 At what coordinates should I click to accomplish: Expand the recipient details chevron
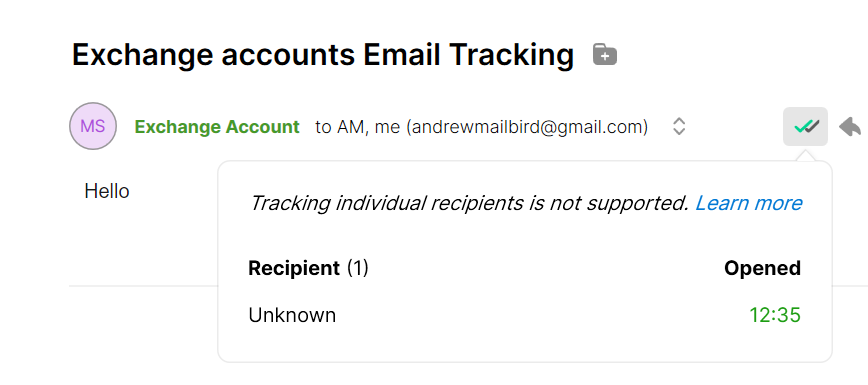click(x=679, y=127)
